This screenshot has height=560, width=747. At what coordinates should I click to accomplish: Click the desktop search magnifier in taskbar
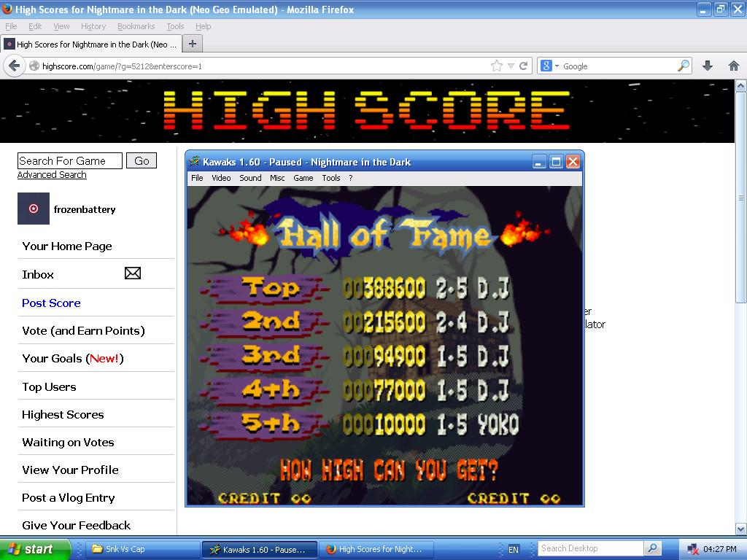pos(653,548)
